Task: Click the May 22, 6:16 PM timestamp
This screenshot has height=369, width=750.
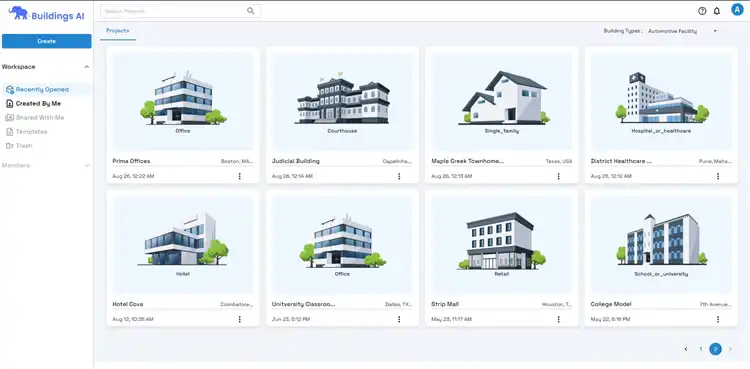Action: tap(610, 319)
